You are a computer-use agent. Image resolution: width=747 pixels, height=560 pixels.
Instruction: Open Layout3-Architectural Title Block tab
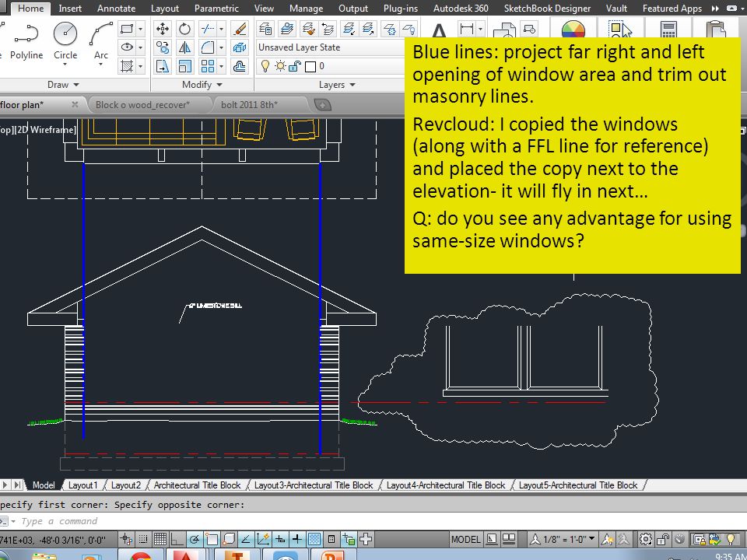(314, 485)
